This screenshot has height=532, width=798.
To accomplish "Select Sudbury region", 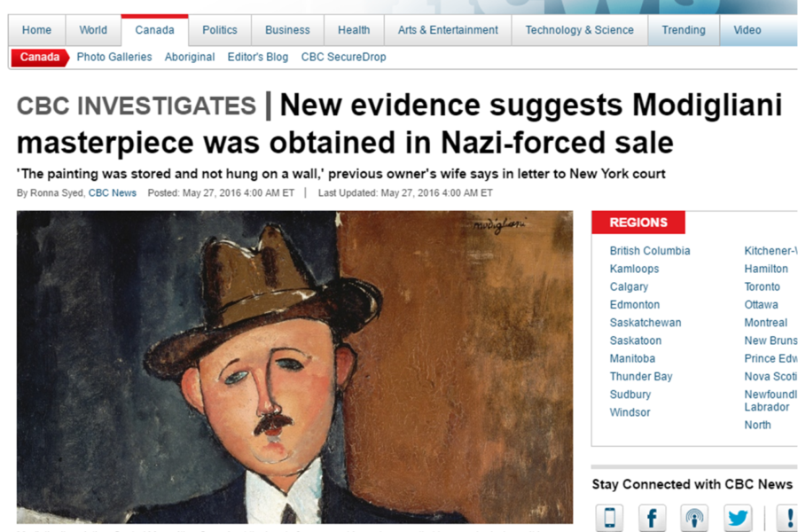I will (630, 395).
